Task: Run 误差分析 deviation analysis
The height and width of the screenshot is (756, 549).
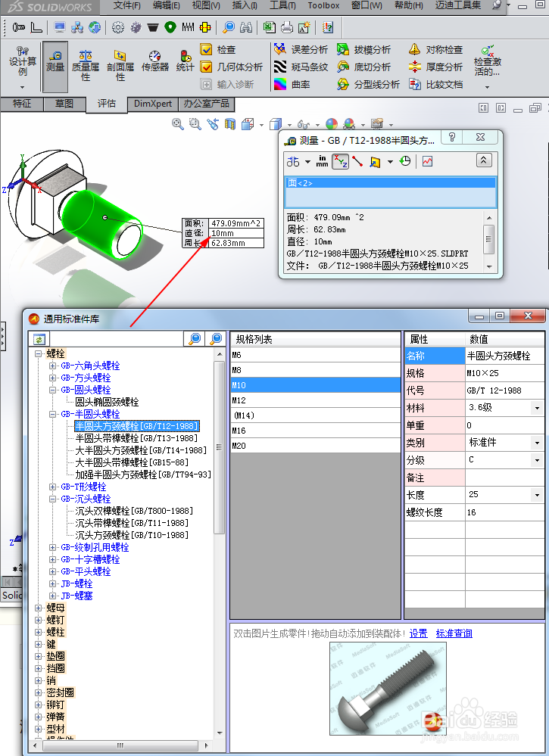Action: pos(301,49)
